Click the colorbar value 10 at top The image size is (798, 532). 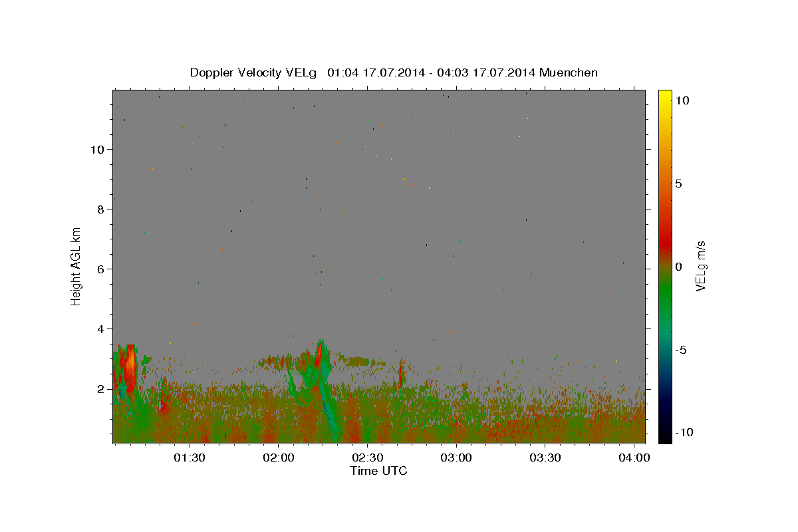coord(683,100)
